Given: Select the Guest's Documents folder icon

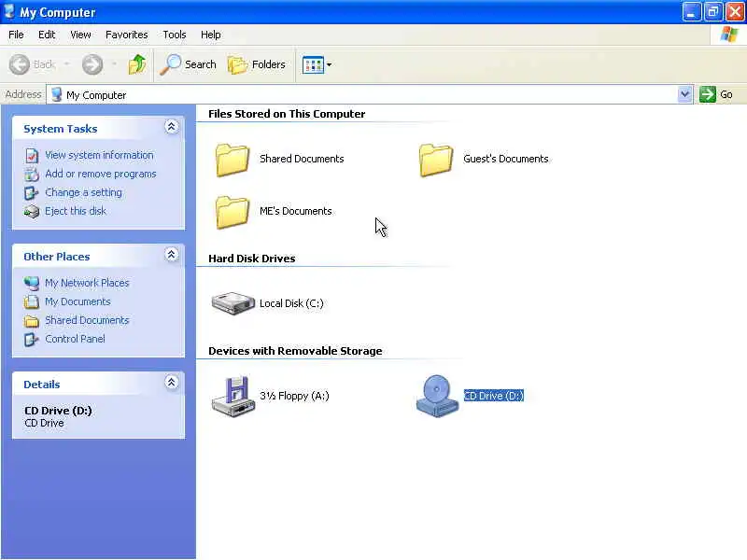Looking at the screenshot, I should point(436,160).
